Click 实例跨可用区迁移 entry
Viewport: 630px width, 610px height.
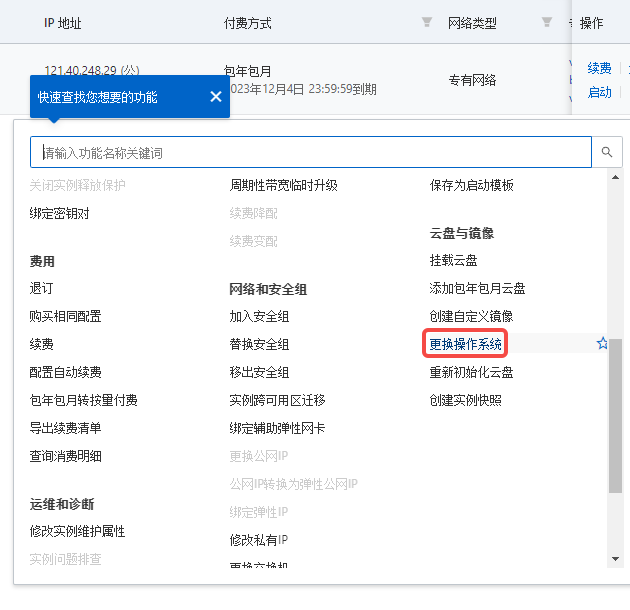[x=277, y=400]
